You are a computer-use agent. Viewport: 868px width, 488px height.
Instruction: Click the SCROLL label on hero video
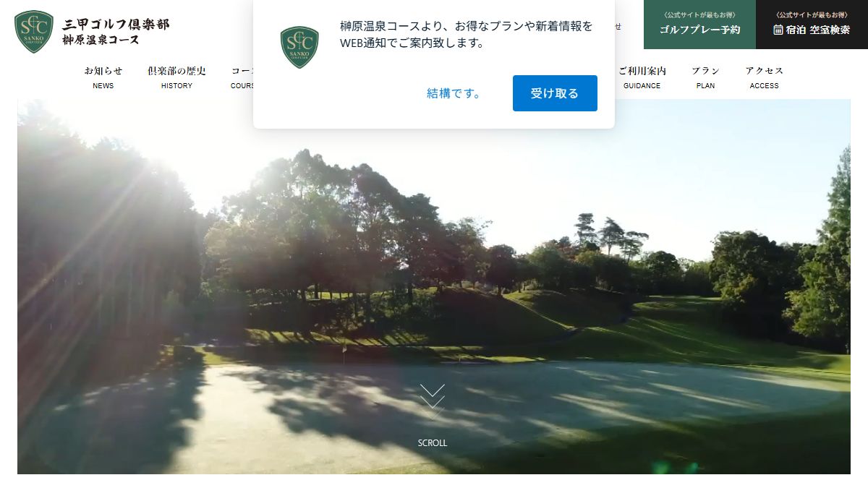(x=433, y=443)
